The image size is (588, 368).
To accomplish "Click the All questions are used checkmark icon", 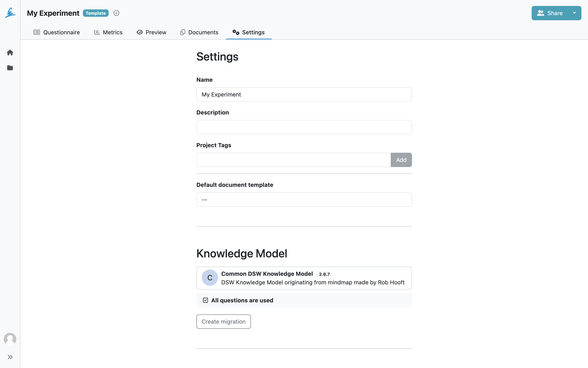I will 205,300.
